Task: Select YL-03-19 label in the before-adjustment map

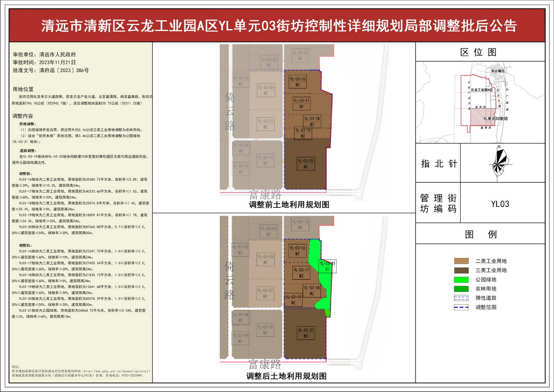Action: pos(303,133)
